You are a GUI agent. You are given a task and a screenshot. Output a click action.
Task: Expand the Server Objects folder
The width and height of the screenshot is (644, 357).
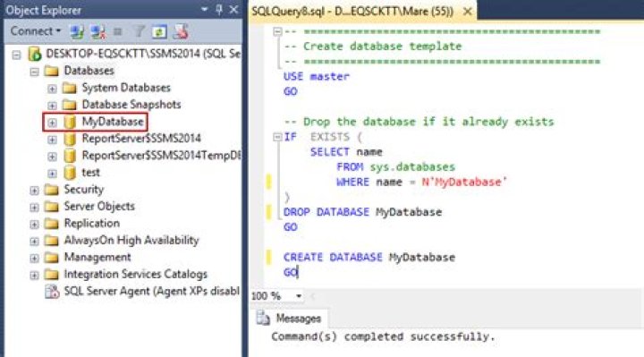pyautogui.click(x=34, y=208)
